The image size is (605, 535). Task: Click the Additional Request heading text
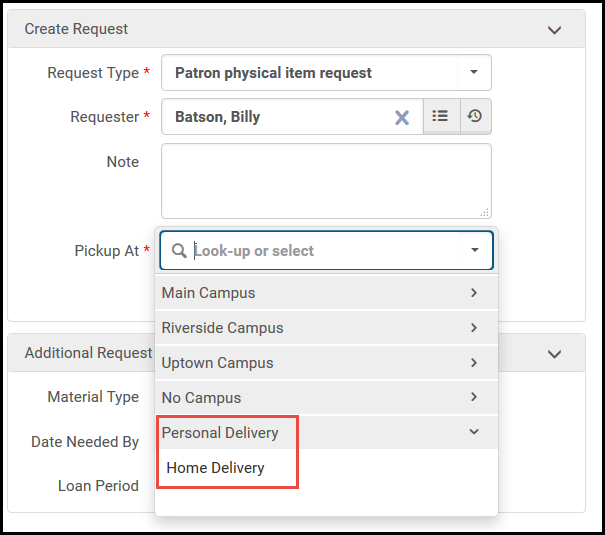(88, 353)
